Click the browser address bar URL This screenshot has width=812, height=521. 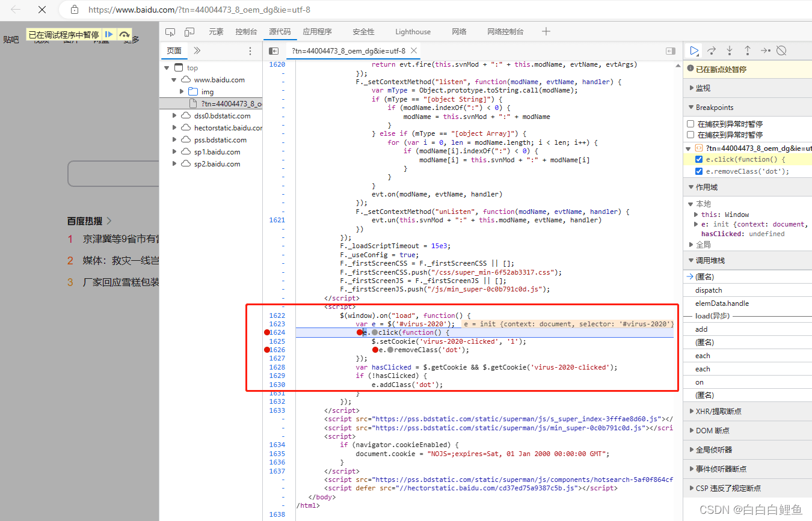point(199,10)
